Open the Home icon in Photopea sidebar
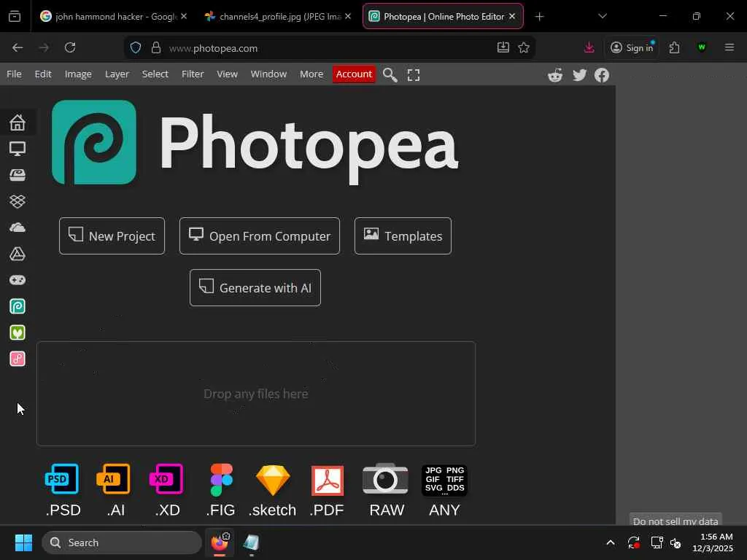Viewport: 747px width, 560px height. 18,122
